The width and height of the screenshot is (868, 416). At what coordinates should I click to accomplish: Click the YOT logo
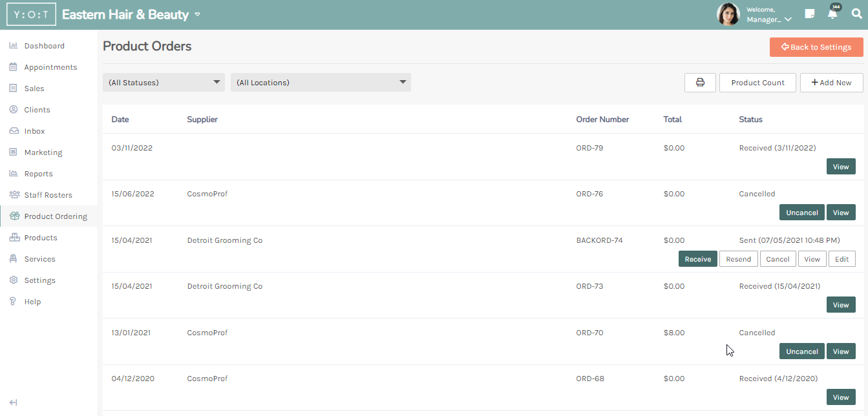(x=31, y=14)
